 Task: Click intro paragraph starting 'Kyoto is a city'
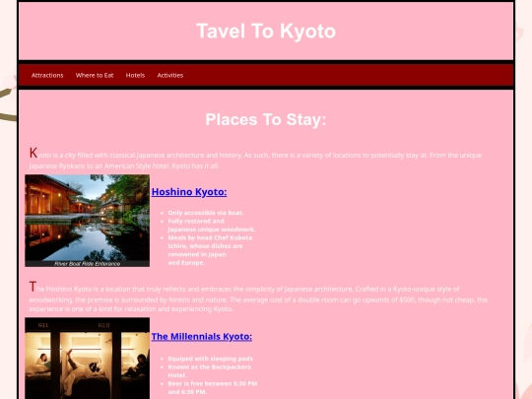(255, 158)
